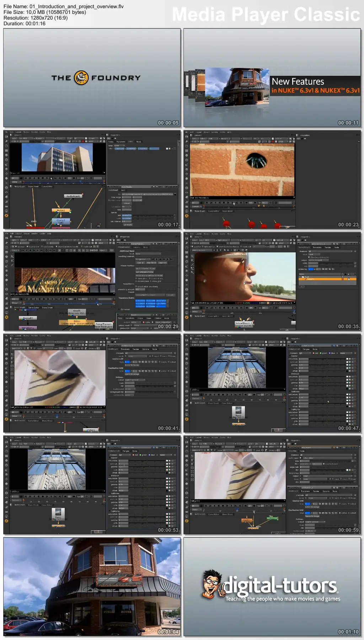
Task: Enable show grid checkbox in PlanarTracker properties
Action: (x=151, y=281)
